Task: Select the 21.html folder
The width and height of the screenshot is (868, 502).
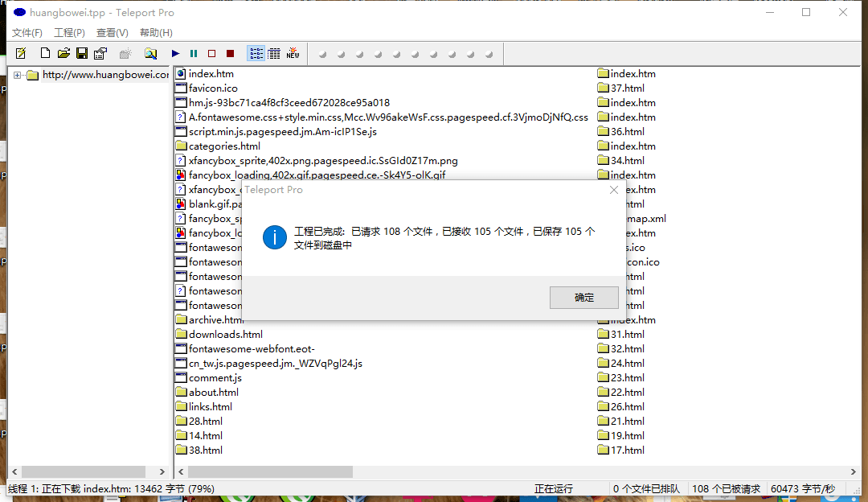Action: tap(627, 421)
